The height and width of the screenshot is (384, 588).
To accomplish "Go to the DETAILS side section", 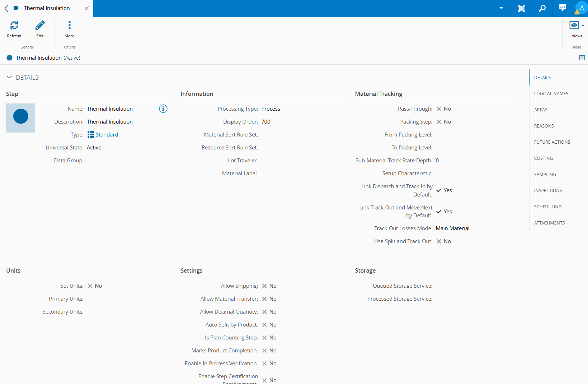I will (x=542, y=78).
